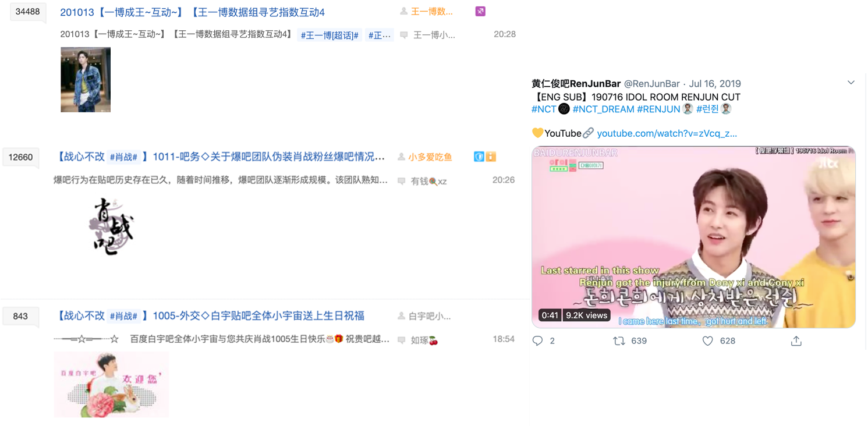This screenshot has width=868, height=426.
Task: Like the RenJunBar tweet with heart icon
Action: point(707,341)
